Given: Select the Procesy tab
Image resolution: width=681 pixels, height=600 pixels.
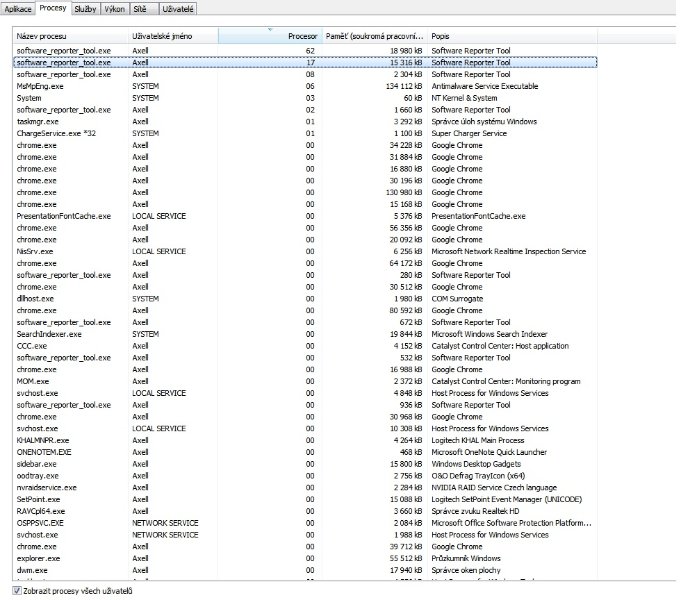Looking at the screenshot, I should [x=53, y=8].
